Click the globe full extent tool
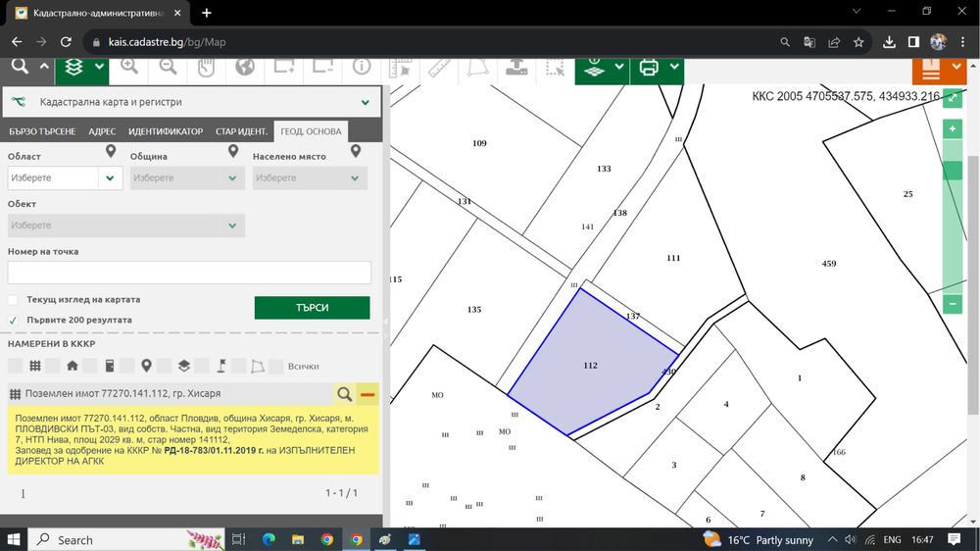980x551 pixels. point(245,67)
